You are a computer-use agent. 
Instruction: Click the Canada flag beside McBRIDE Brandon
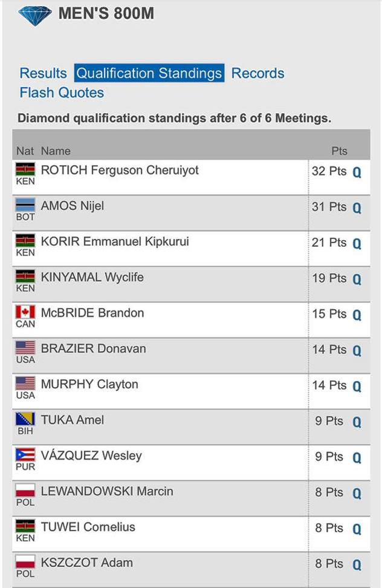(x=25, y=312)
